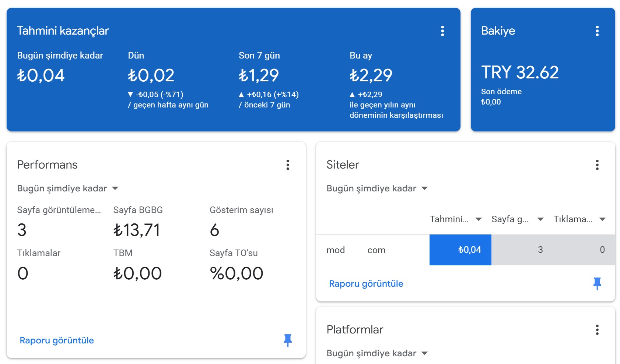Click the Tıklamalar value 0
Screen dimensions: 620x364
pyautogui.click(x=23, y=273)
